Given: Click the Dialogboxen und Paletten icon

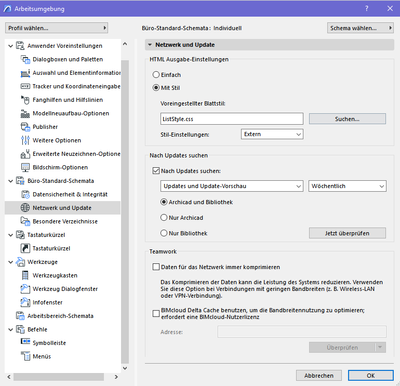Looking at the screenshot, I should [25, 59].
